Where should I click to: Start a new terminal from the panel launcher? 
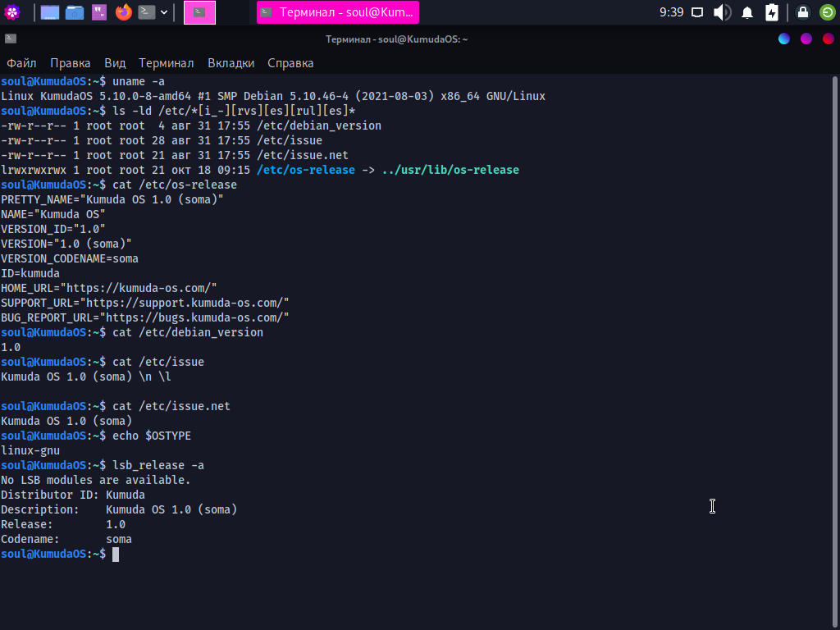pyautogui.click(x=147, y=11)
